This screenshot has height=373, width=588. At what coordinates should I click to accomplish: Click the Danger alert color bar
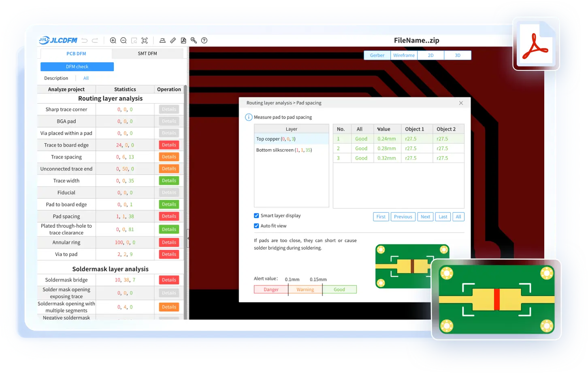pyautogui.click(x=271, y=290)
